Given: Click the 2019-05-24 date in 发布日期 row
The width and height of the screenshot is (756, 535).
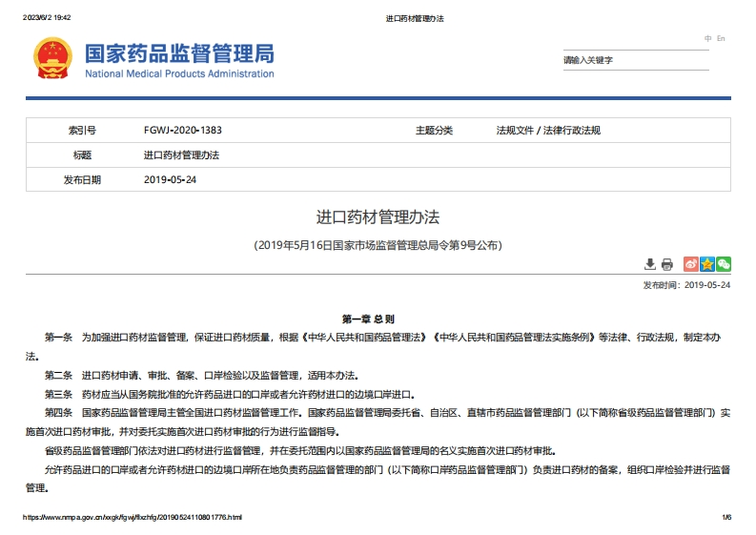Looking at the screenshot, I should pyautogui.click(x=170, y=179).
